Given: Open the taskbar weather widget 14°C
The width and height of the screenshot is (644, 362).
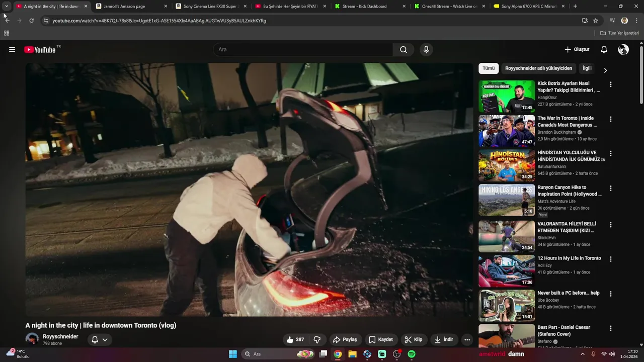Looking at the screenshot, I should [x=18, y=354].
